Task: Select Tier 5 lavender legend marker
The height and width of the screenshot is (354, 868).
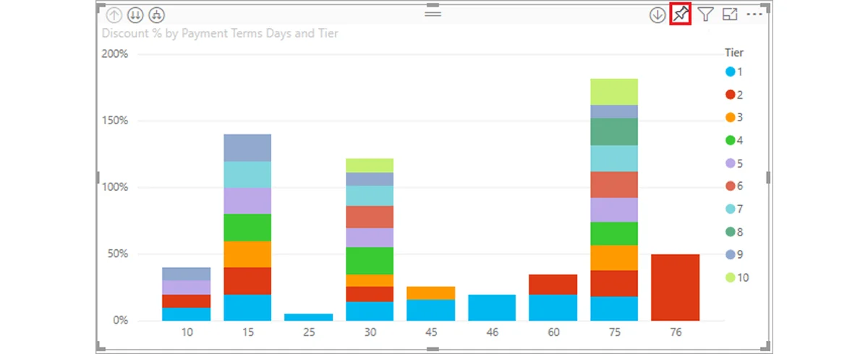Action: click(730, 163)
